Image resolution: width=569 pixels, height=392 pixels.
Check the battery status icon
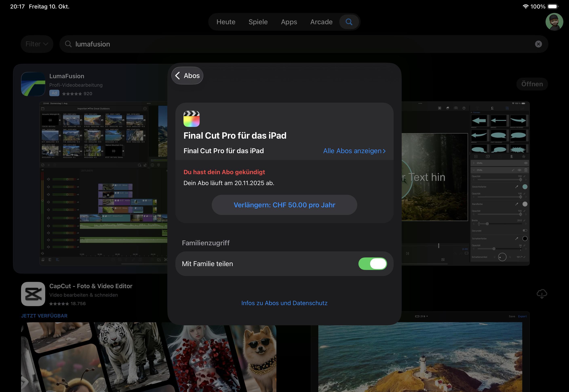click(553, 6)
